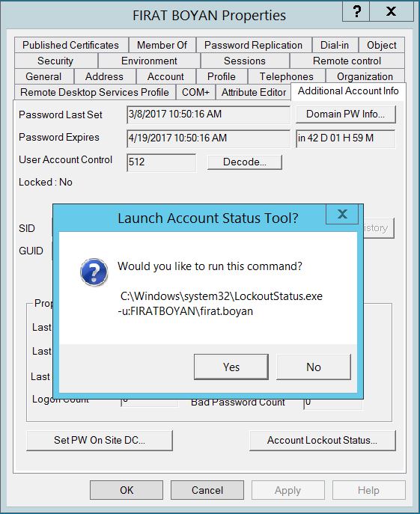This screenshot has width=420, height=514.
Task: Click the Logon Count value field
Action: coord(150,403)
